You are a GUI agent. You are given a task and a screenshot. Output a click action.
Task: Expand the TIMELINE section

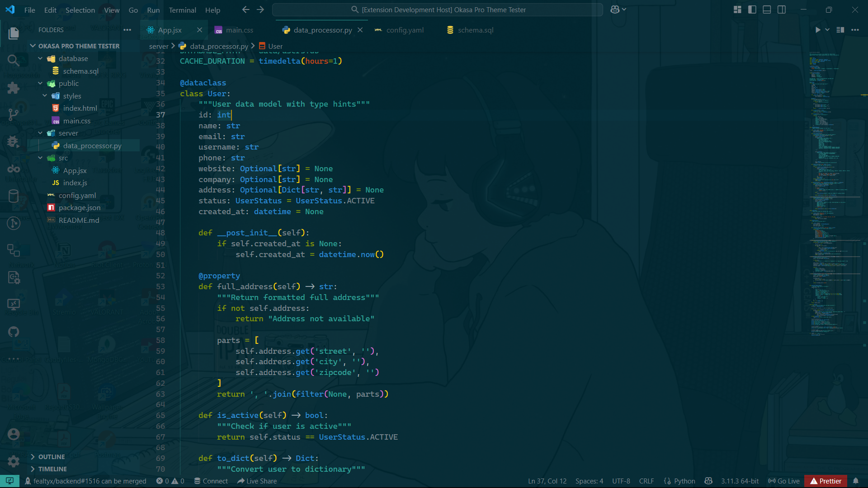[52, 469]
